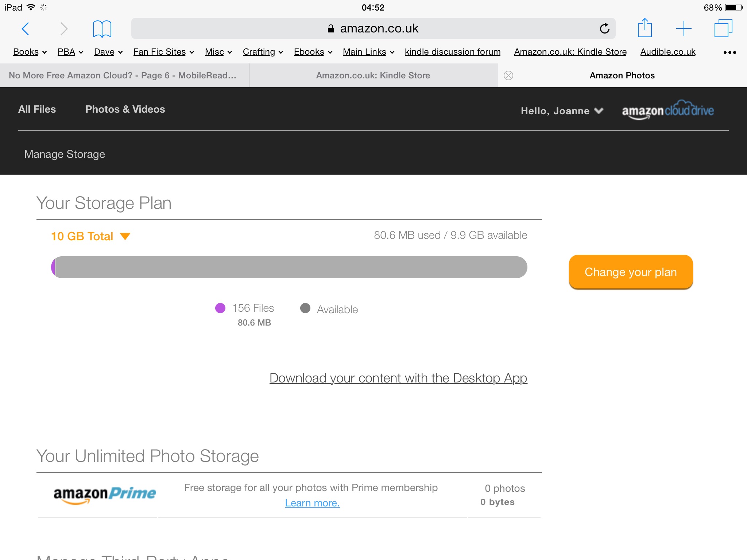Screen dimensions: 747x560
Task: Open the Hello, Joanne account menu
Action: pos(562,111)
